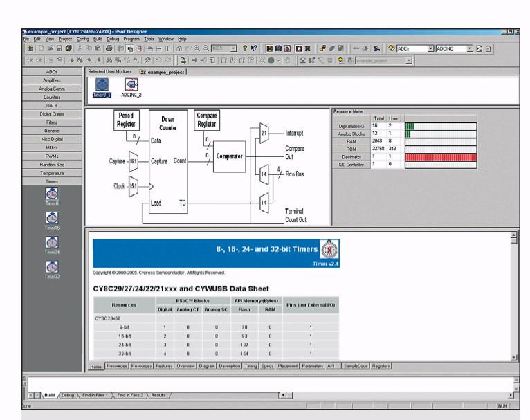
Task: Click the yellow question mark Help icon
Action: (x=245, y=48)
